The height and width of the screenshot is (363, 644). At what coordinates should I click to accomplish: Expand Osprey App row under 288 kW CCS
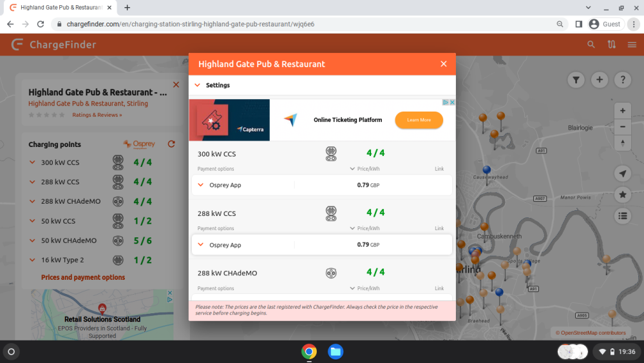pyautogui.click(x=322, y=244)
